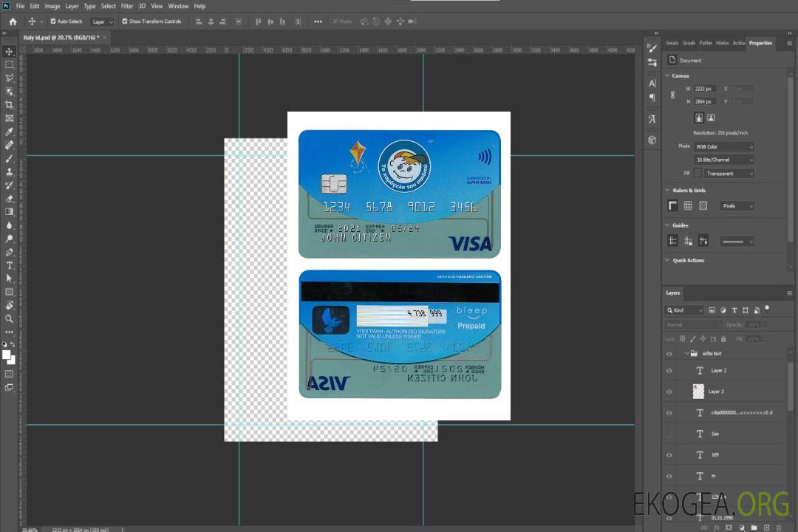
Task: Select the Gradient tool
Action: 9,212
